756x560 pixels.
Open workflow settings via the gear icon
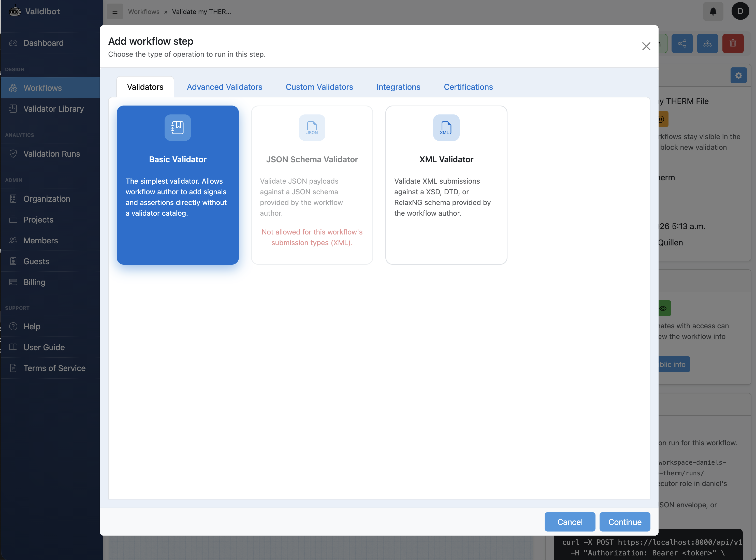[x=738, y=75]
